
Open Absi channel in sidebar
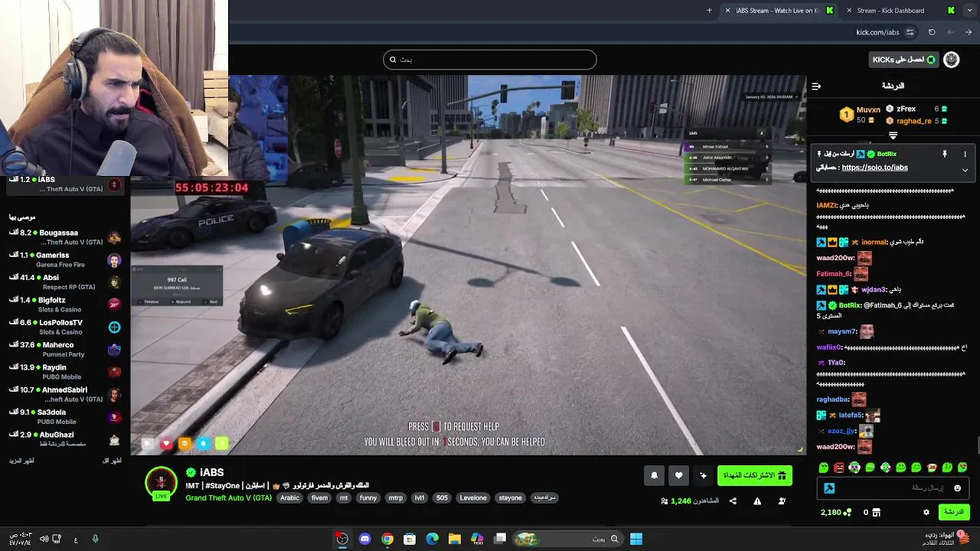click(x=65, y=282)
